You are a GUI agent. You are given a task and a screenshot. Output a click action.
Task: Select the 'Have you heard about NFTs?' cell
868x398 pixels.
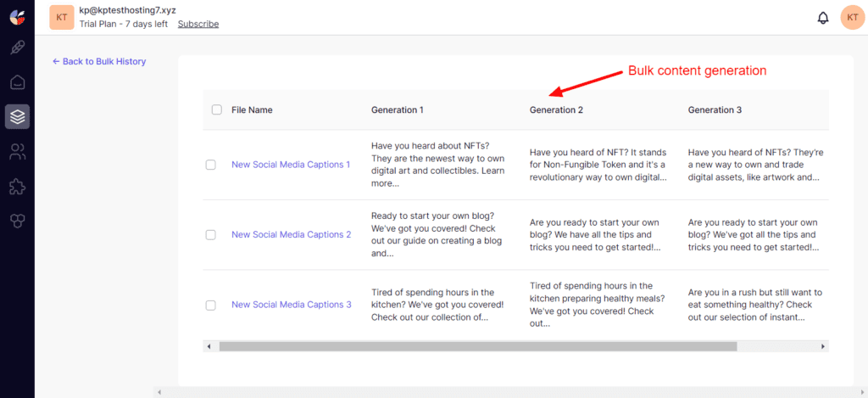tap(438, 165)
